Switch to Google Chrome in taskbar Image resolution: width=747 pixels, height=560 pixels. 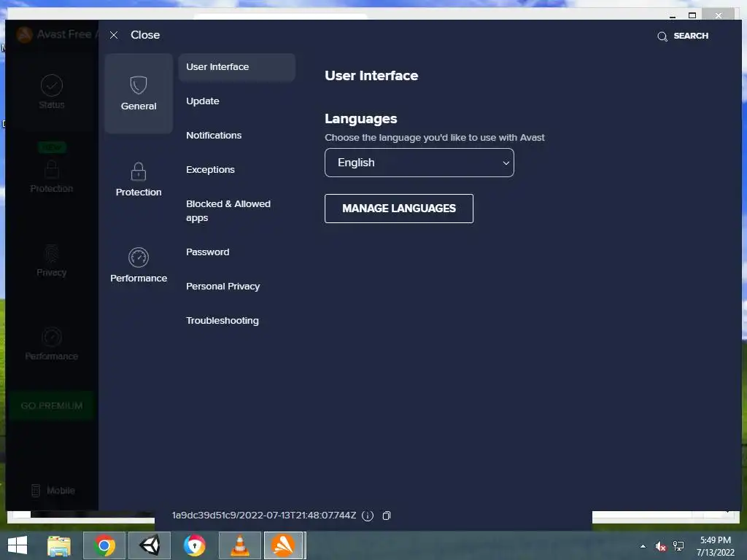[x=104, y=545]
